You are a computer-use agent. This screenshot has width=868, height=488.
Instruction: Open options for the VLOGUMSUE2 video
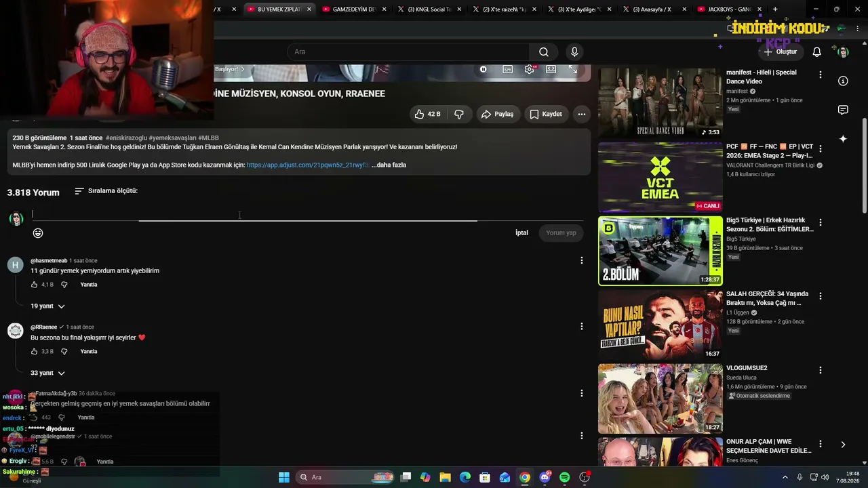pos(821,370)
